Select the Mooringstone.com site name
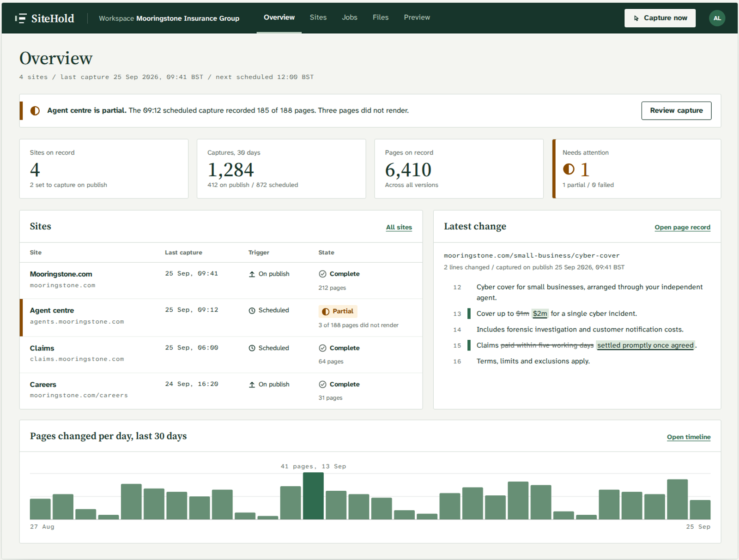739x560 pixels. point(61,274)
